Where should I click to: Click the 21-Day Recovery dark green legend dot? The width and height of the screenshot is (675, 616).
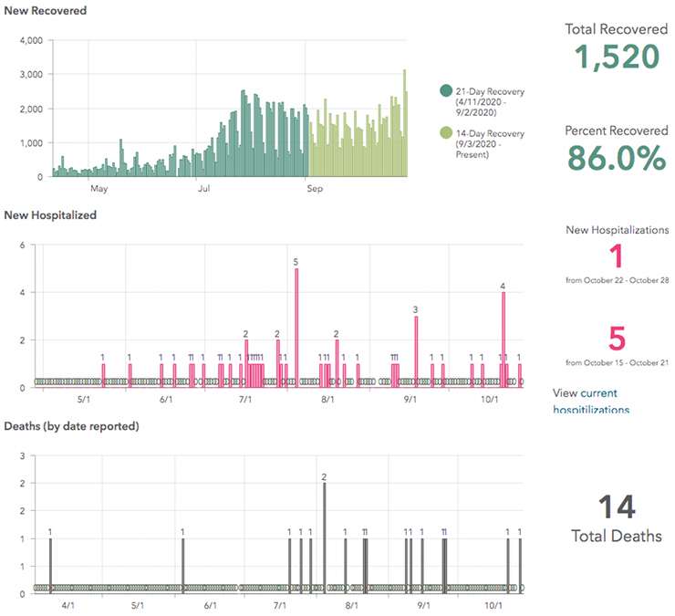click(446, 90)
